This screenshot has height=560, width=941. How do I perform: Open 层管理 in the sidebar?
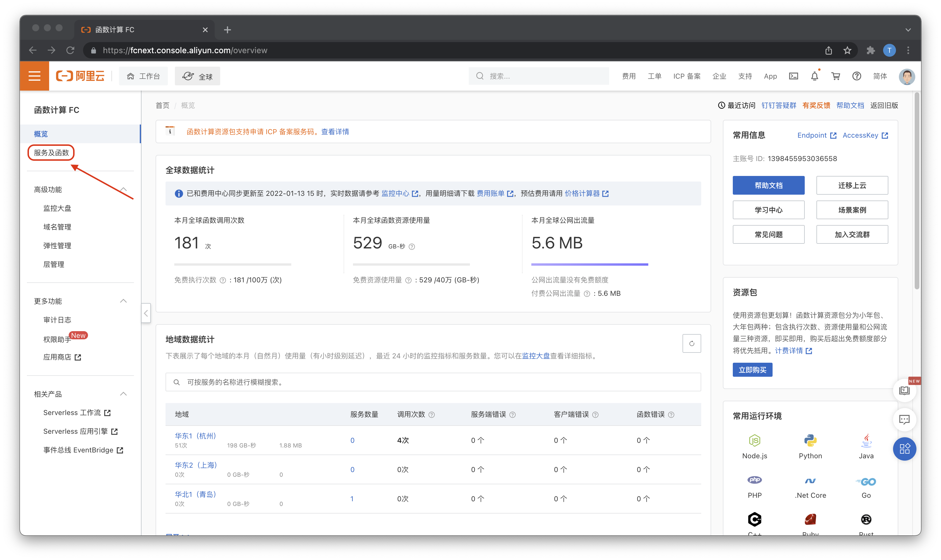[54, 265]
